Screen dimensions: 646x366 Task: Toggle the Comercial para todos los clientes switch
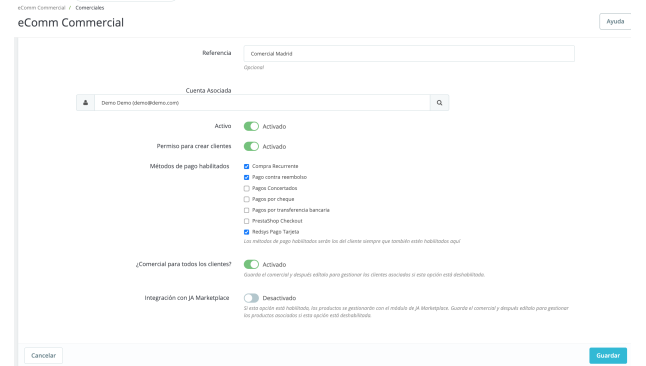[251, 264]
